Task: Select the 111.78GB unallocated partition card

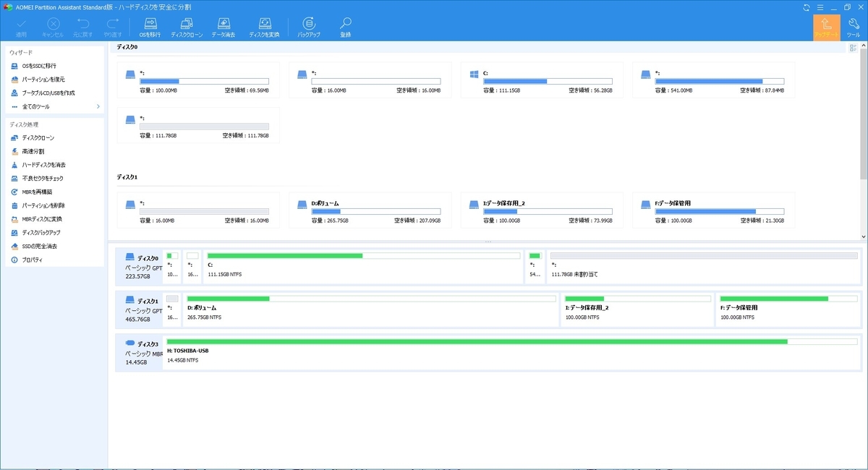Action: pos(198,125)
